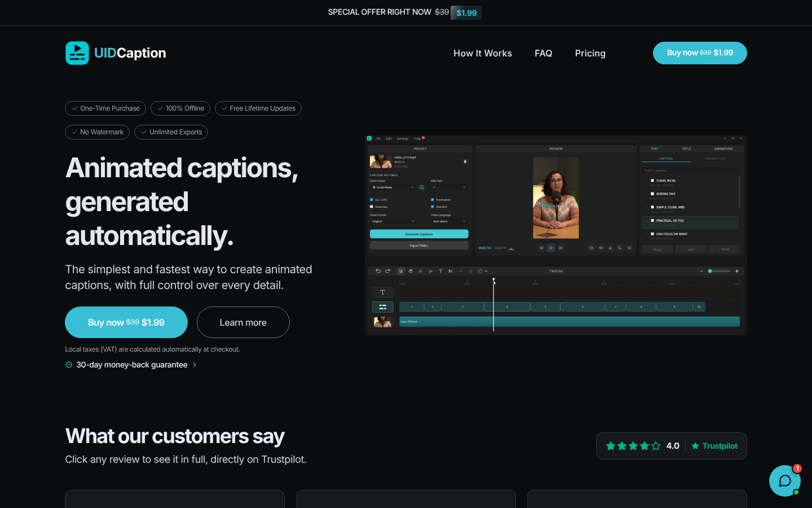812x508 pixels.
Task: Click the UIDCaption logo icon
Action: coord(77,53)
